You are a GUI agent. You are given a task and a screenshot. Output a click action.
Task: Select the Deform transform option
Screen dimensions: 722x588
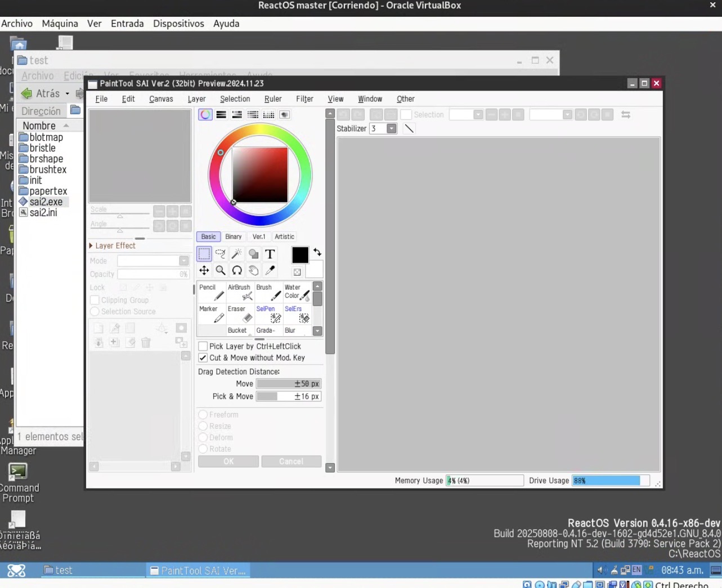pos(203,438)
